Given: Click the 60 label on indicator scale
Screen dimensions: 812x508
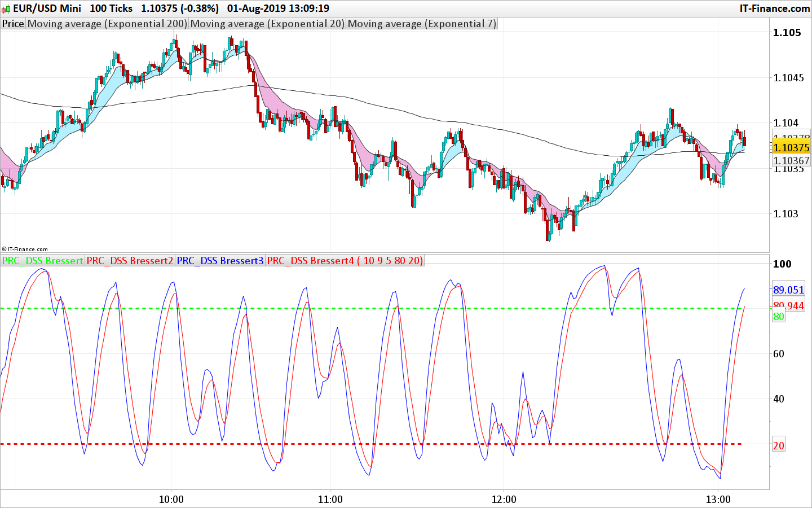Looking at the screenshot, I should 779,353.
